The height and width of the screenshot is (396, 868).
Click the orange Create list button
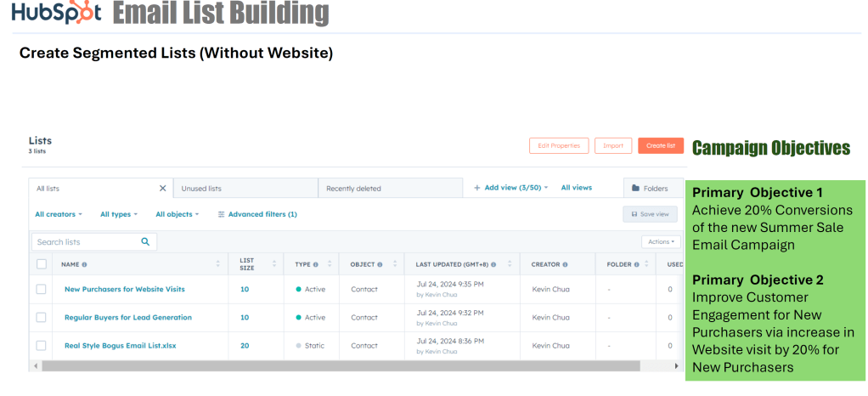click(660, 145)
